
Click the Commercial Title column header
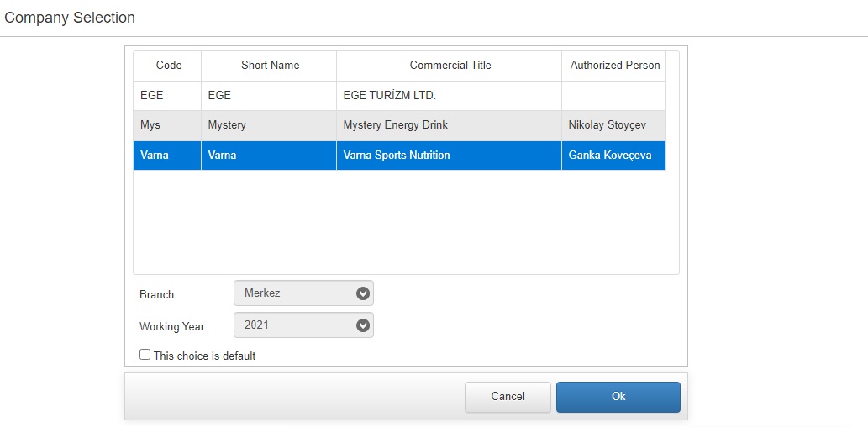(449, 66)
